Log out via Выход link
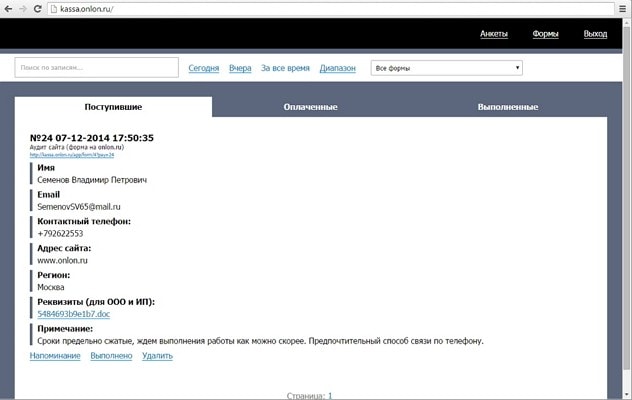Viewport: 632px width, 400px height. [x=595, y=34]
